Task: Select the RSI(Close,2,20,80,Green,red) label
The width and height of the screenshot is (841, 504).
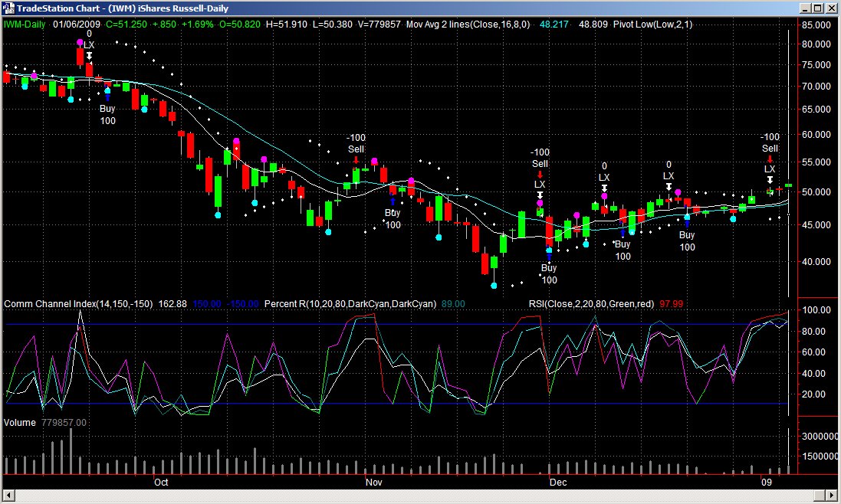Action: [x=592, y=304]
